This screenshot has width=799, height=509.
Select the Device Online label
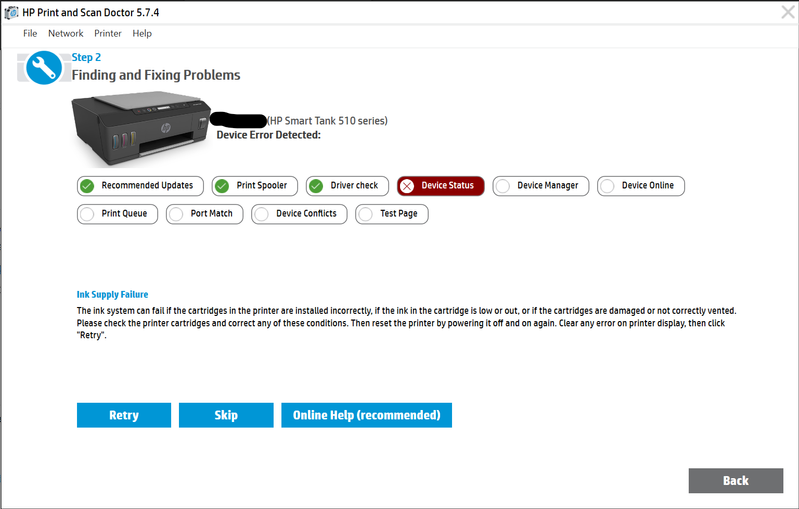648,185
